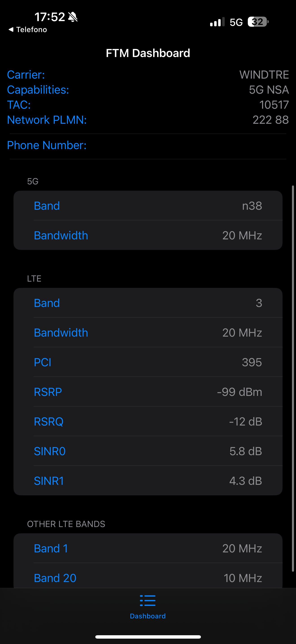Image resolution: width=296 pixels, height=644 pixels.
Task: Select the 5G Band n38 row
Action: coord(148,206)
